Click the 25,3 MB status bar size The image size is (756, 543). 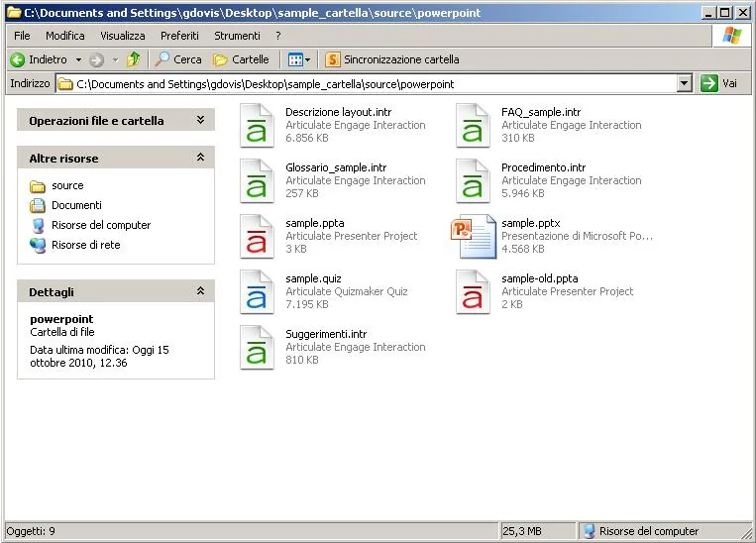tap(522, 531)
